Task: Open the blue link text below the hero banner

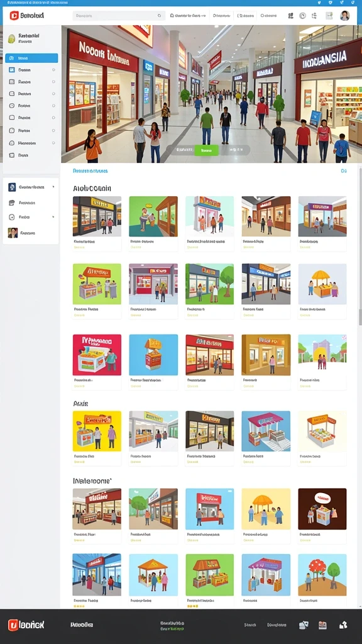Action: click(90, 171)
